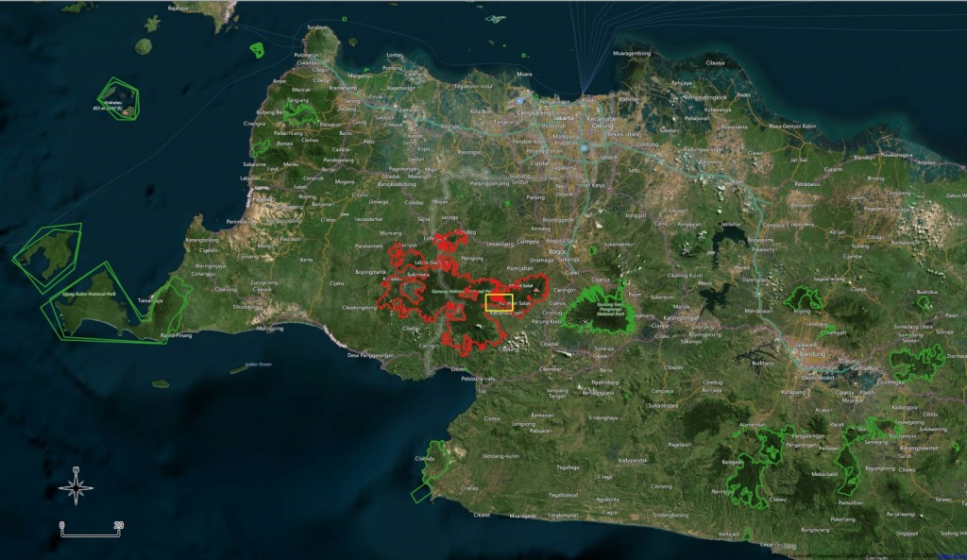Click the map scale bar
967x560 pixels.
91,530
